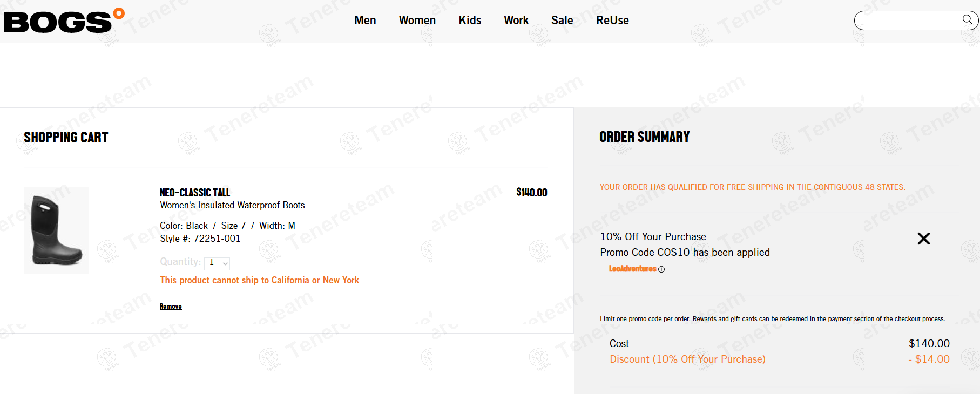
Task: Click the info icon beside LeoAdventures
Action: click(x=661, y=269)
